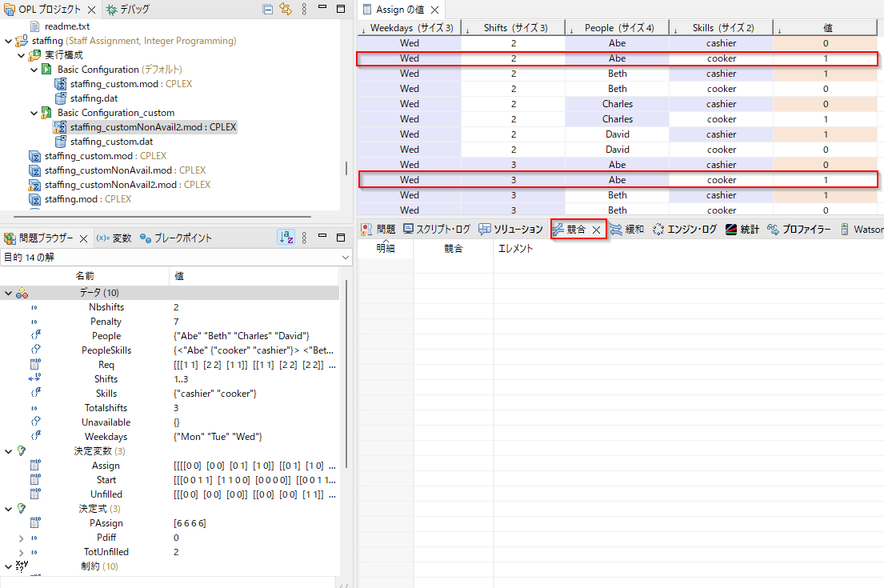Minimize the problem browser panel
Screen dimensions: 884x588
coord(322,236)
